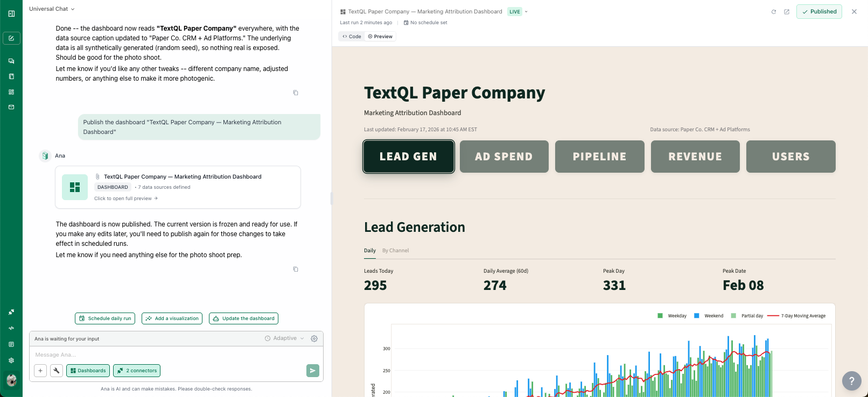The height and width of the screenshot is (397, 868).
Task: Click the panel divider handle between chat and dashboard
Action: pos(332,198)
